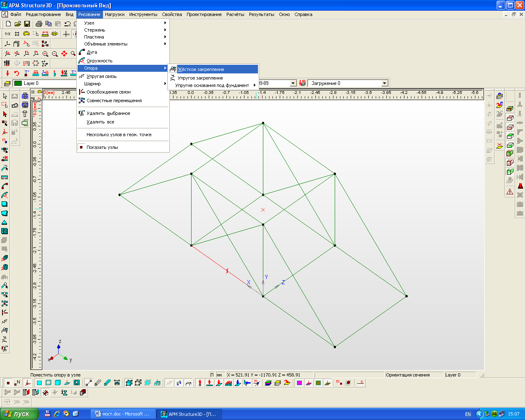Select 'Освобождение связи' menu entry
Viewport: 525px width, 420px height.
(123, 92)
